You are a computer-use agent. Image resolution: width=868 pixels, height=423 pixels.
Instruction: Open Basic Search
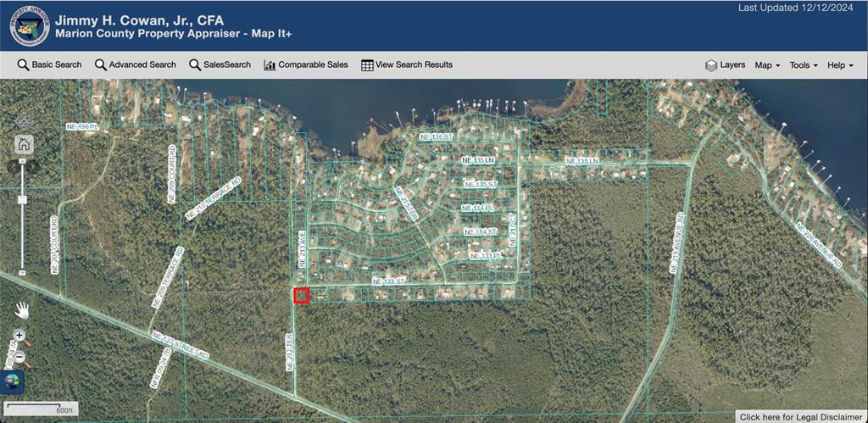49,64
